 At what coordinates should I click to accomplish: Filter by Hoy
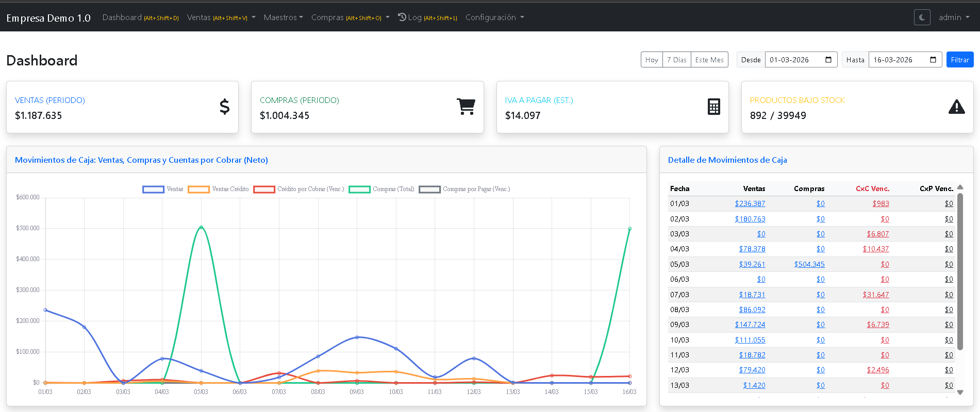[x=652, y=60]
